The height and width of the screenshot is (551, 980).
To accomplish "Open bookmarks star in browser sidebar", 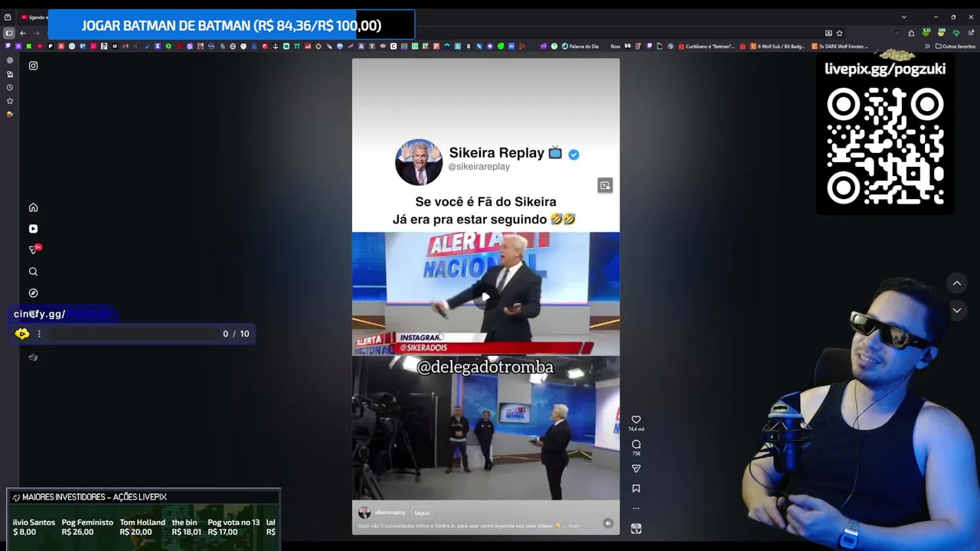I will (10, 101).
